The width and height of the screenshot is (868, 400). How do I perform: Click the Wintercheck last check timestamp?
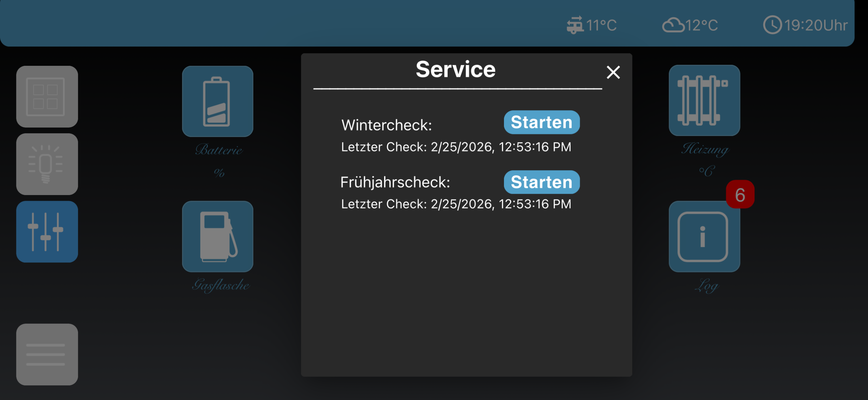tap(456, 147)
